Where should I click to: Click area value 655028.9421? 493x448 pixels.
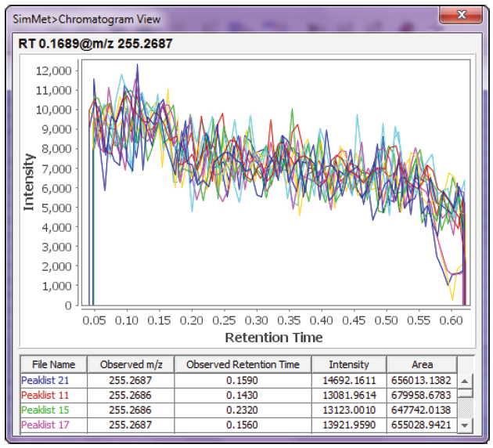pyautogui.click(x=421, y=425)
